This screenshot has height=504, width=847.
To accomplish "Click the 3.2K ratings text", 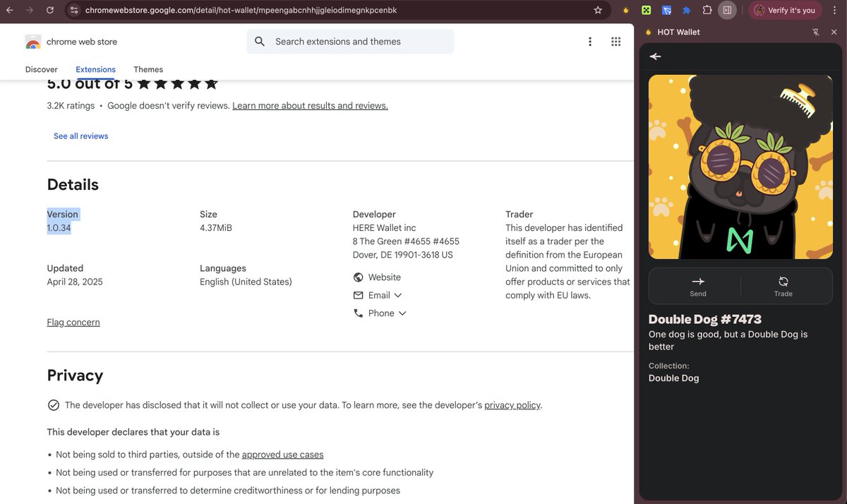I will pyautogui.click(x=71, y=106).
